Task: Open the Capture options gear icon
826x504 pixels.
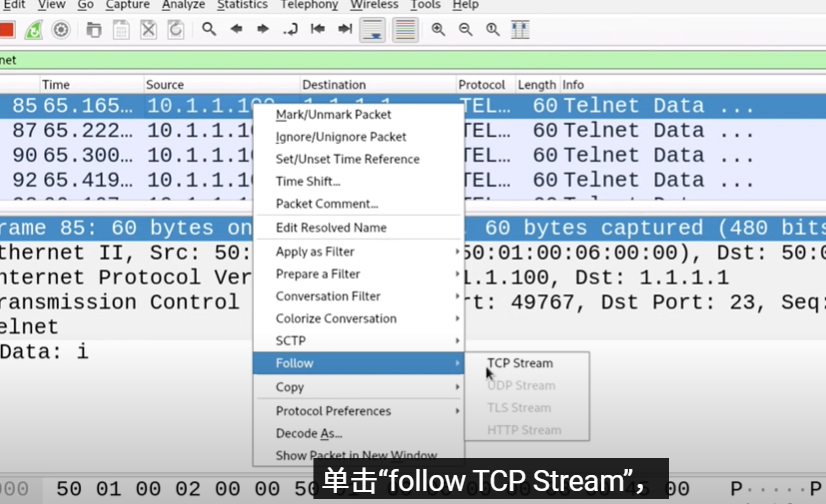Action: [x=61, y=29]
